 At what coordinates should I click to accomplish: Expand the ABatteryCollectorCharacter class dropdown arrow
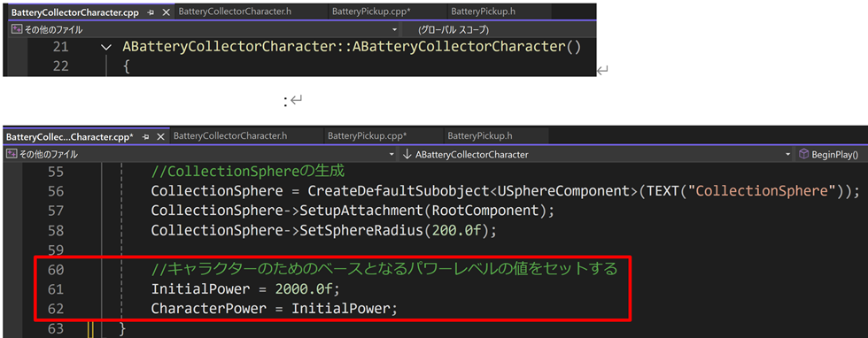point(788,155)
